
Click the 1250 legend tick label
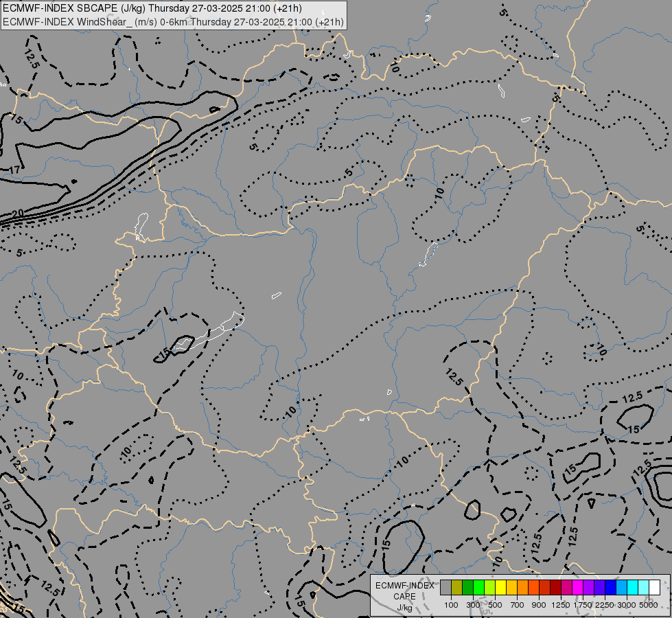point(561,605)
